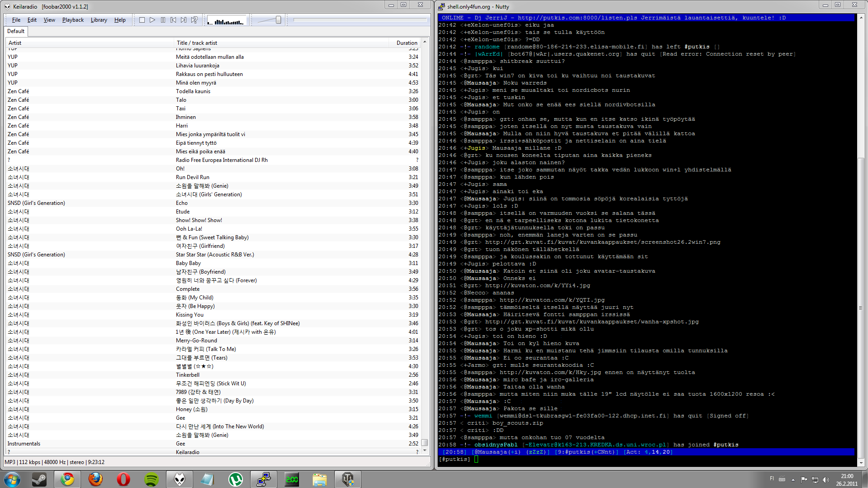Open the Playback menu
The width and height of the screenshot is (868, 488).
pyautogui.click(x=73, y=20)
